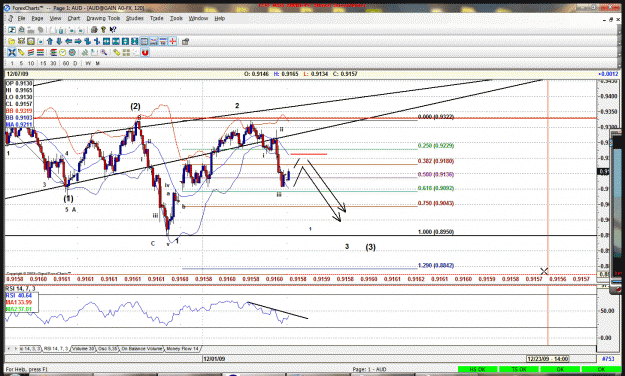Click the yellow open folder icon
The height and width of the screenshot is (376, 625).
click(x=12, y=41)
